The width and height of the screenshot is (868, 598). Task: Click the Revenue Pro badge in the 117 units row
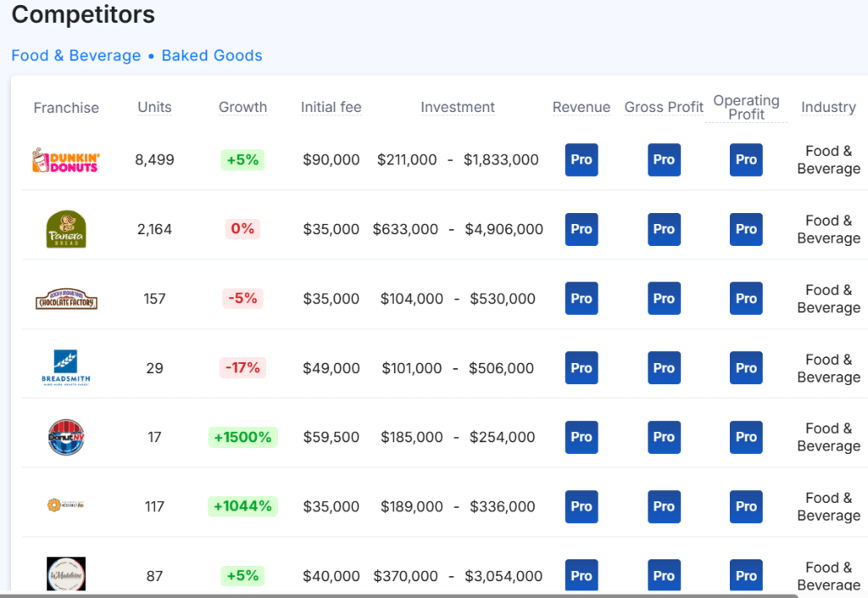pos(581,506)
